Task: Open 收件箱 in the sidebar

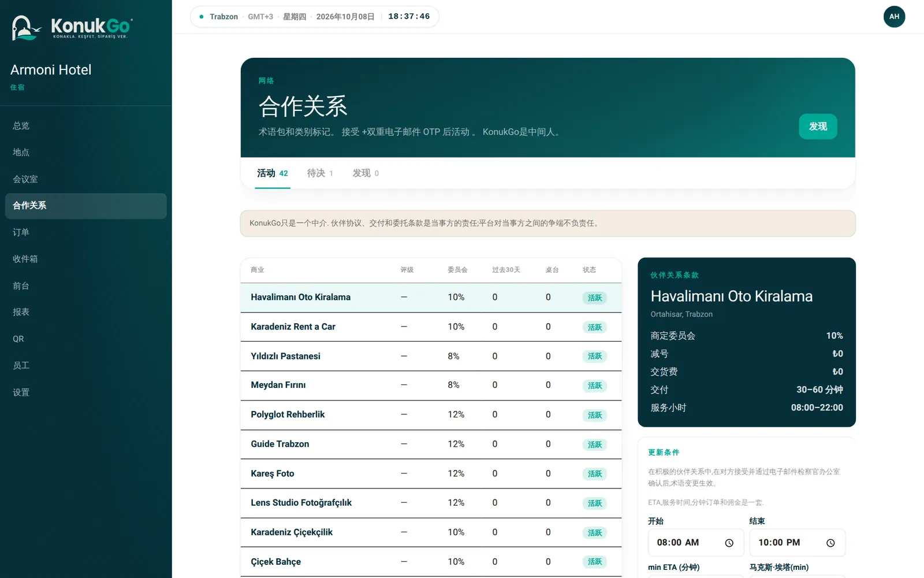Action: tap(85, 259)
